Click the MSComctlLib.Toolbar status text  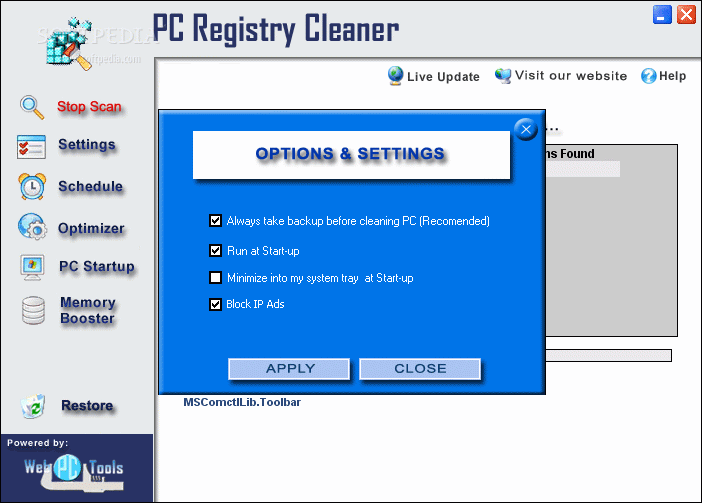pyautogui.click(x=242, y=402)
